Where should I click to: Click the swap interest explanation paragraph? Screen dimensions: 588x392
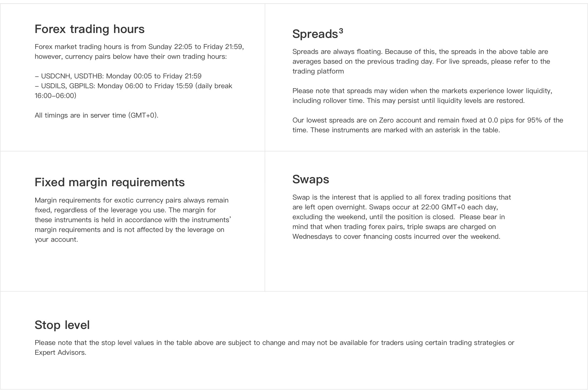tap(402, 217)
